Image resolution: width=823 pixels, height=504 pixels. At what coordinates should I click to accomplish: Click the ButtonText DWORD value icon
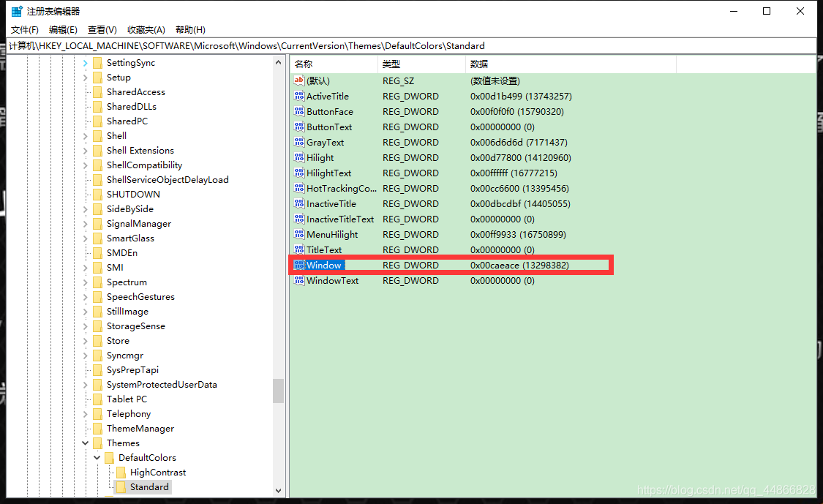299,127
